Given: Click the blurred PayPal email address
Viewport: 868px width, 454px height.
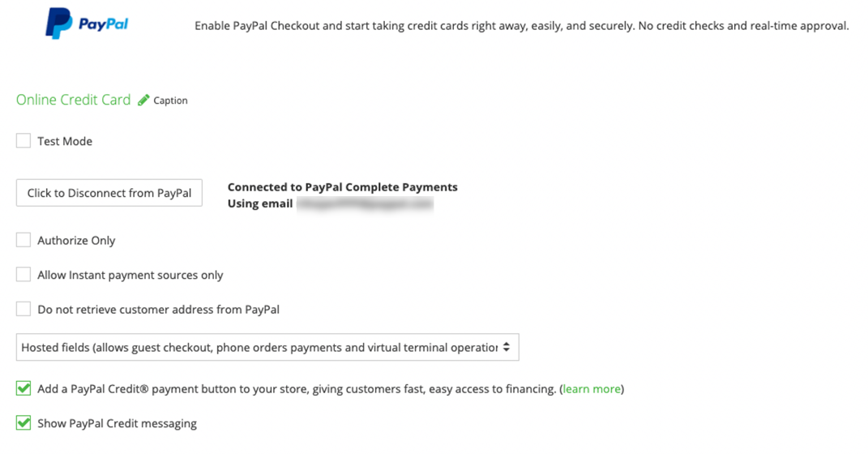Looking at the screenshot, I should pyautogui.click(x=365, y=204).
